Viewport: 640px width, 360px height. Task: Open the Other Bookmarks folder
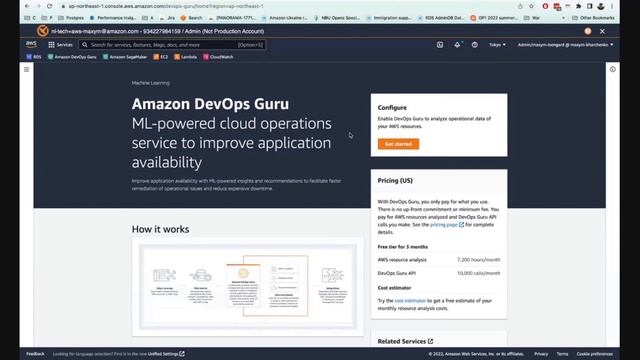[593, 18]
